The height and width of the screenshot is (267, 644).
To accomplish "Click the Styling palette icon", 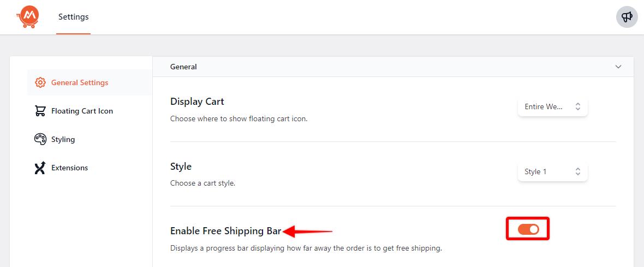I will pyautogui.click(x=40, y=139).
